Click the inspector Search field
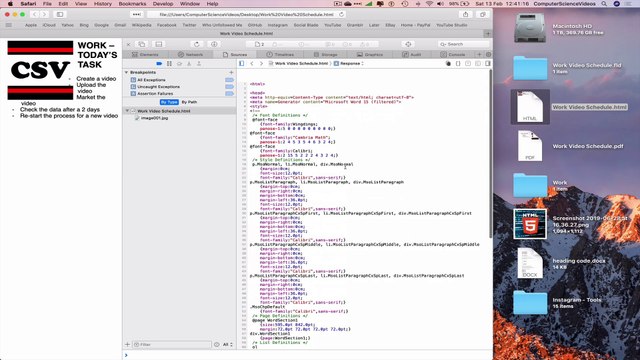This screenshot has height=360, width=640. pos(463,44)
